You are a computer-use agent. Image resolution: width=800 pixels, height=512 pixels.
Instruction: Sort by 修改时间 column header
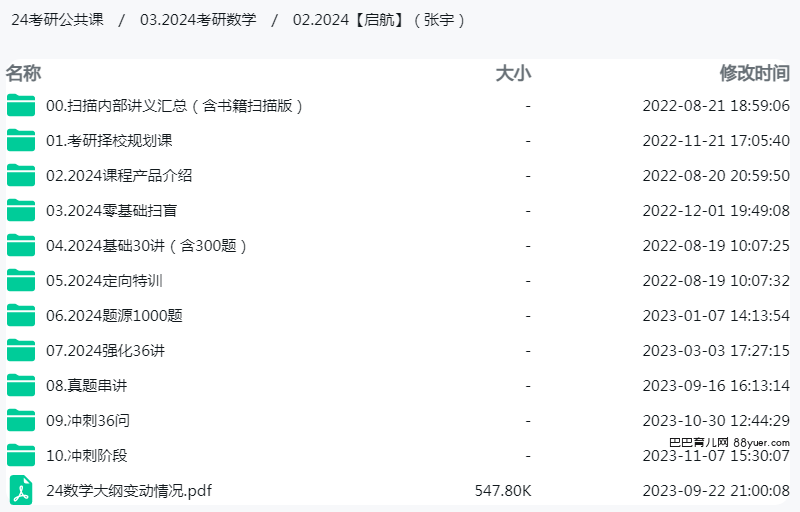[x=755, y=73]
